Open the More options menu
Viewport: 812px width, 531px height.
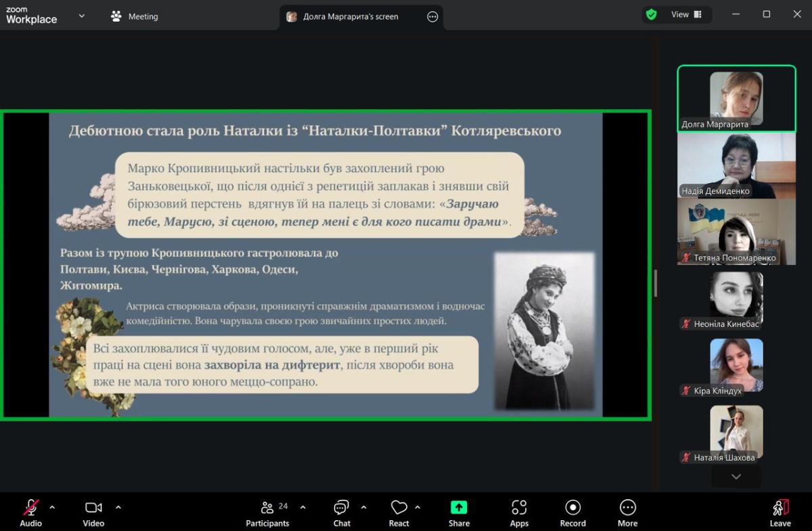click(627, 513)
